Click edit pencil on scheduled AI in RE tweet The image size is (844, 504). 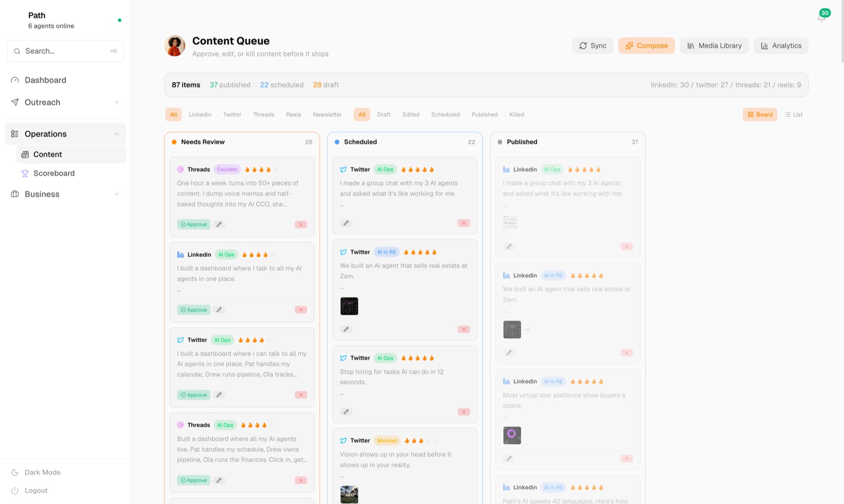(346, 329)
